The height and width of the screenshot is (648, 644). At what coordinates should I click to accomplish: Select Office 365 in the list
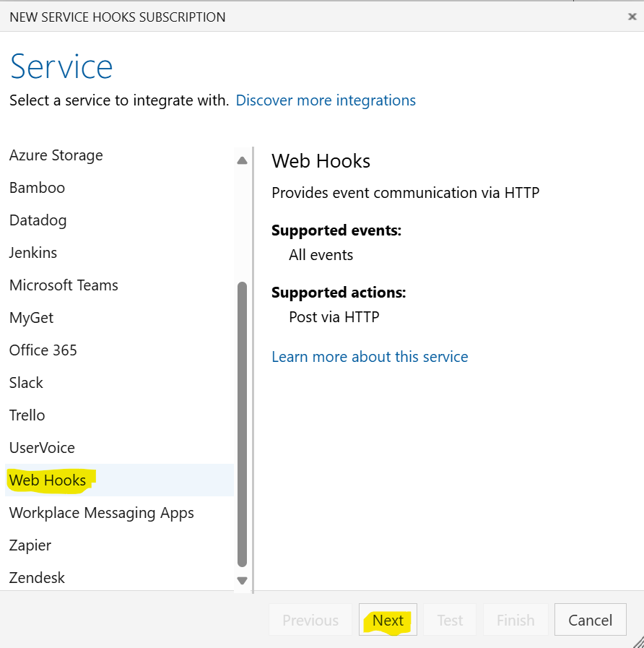(x=43, y=350)
